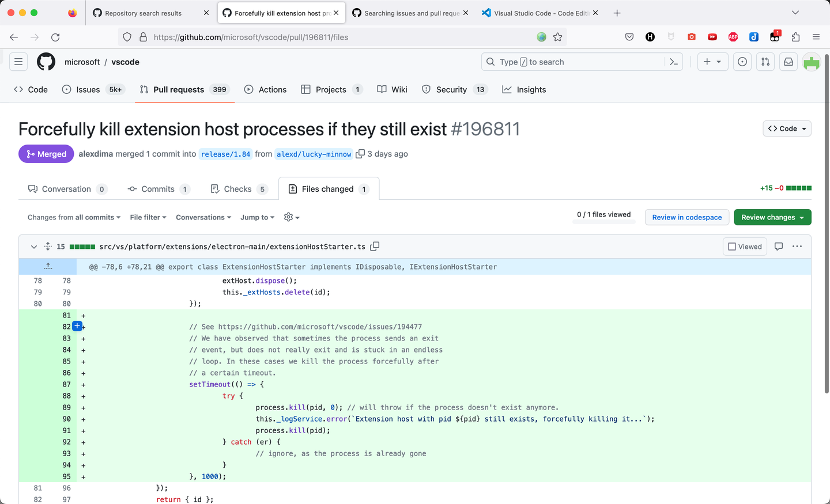Click the green diffstat blocks indicator
Viewport: 830px width, 504px height.
[799, 188]
